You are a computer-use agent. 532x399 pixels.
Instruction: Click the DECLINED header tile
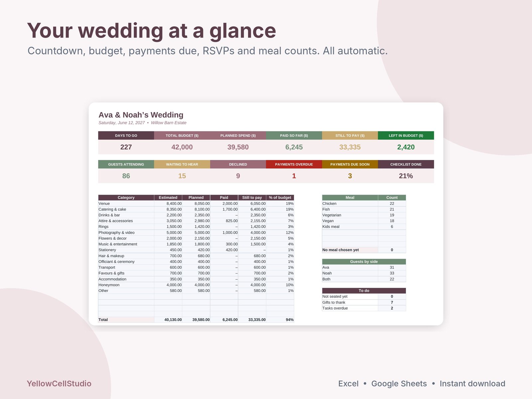[238, 164]
